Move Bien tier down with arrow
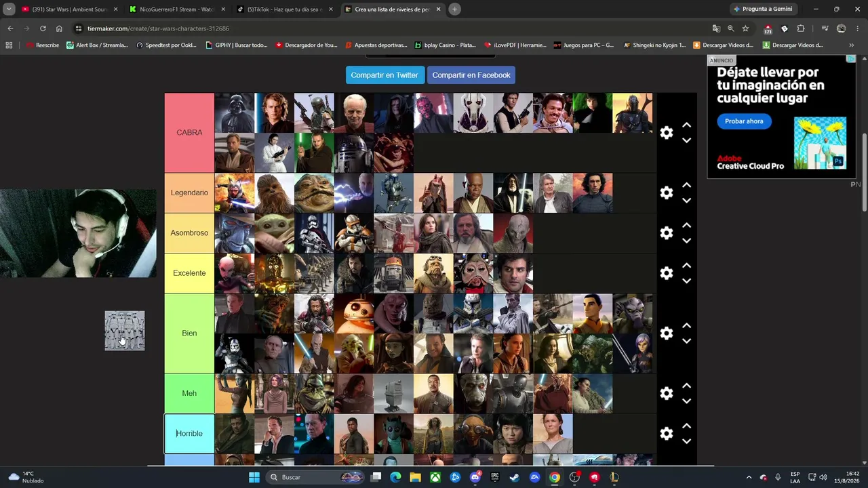The width and height of the screenshot is (868, 488). coord(686,341)
